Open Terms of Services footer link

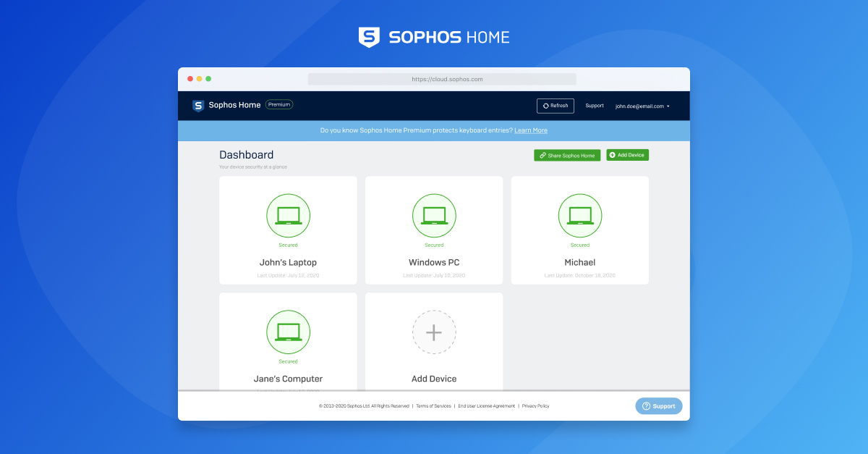(433, 406)
